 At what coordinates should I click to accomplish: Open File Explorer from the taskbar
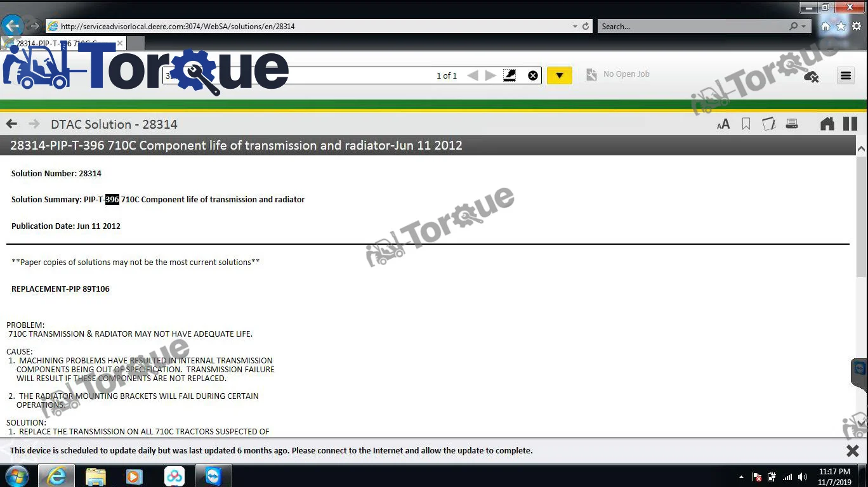click(95, 476)
